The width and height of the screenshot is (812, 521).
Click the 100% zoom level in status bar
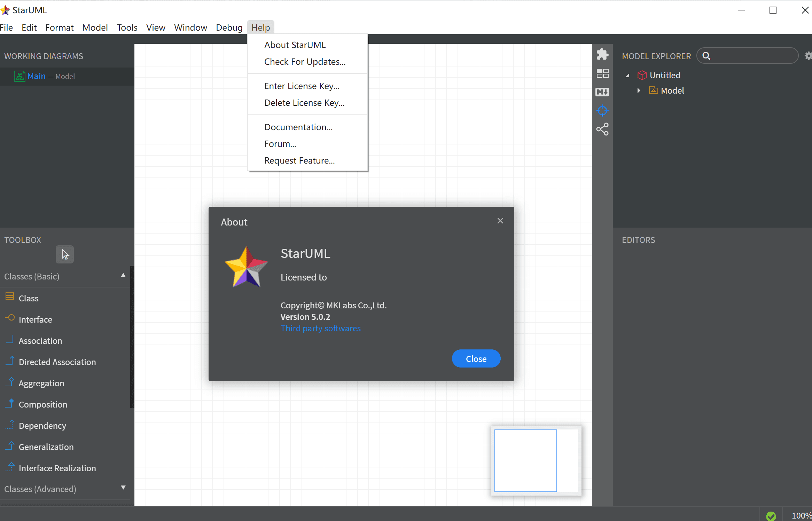pyautogui.click(x=802, y=515)
